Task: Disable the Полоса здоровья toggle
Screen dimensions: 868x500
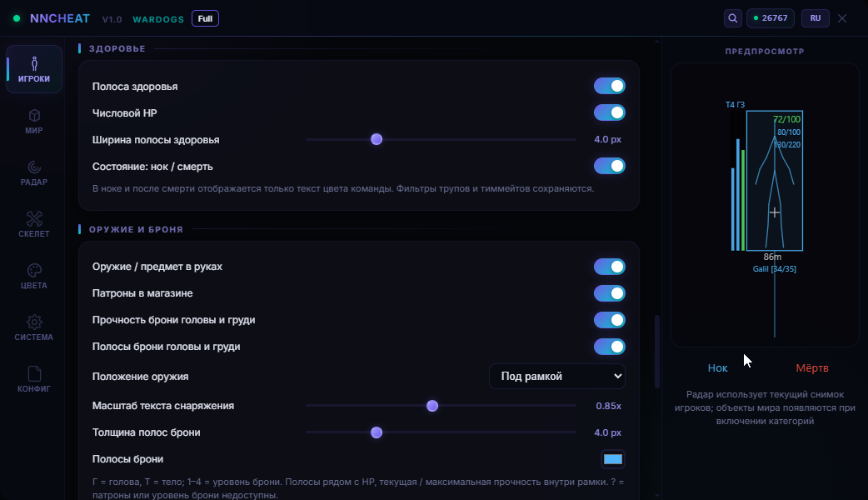Action: click(610, 87)
